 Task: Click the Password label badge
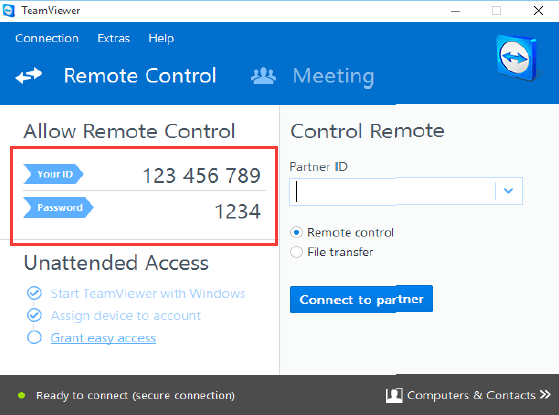coord(58,208)
